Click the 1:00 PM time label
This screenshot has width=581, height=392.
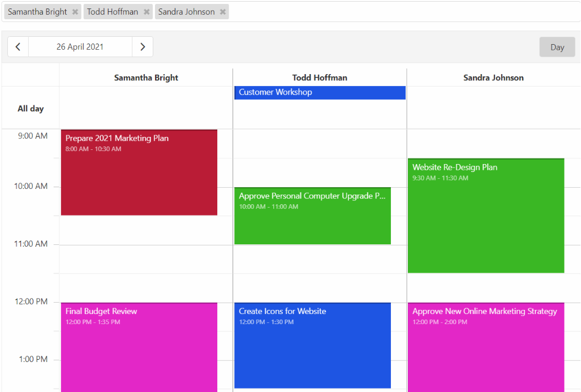tap(33, 359)
